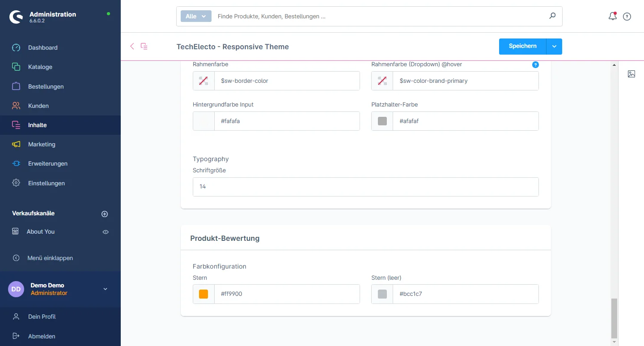This screenshot has width=644, height=346.
Task: Open Kataloge in the sidebar
Action: click(x=40, y=67)
